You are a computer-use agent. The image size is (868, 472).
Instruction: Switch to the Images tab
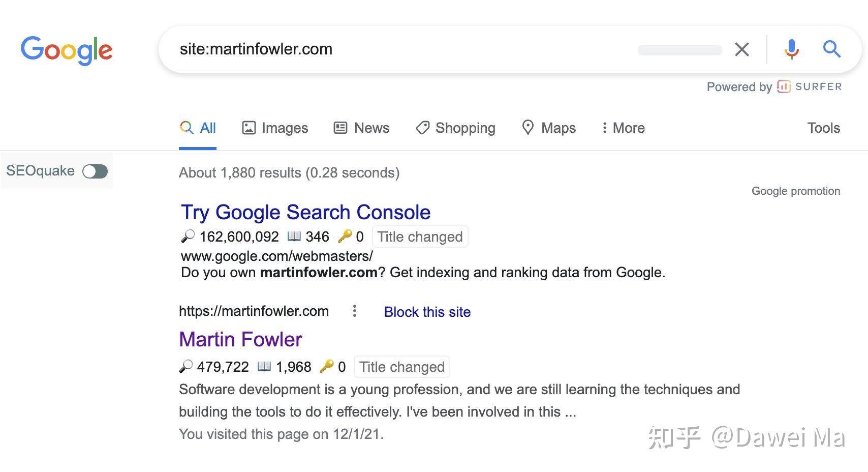pyautogui.click(x=275, y=128)
